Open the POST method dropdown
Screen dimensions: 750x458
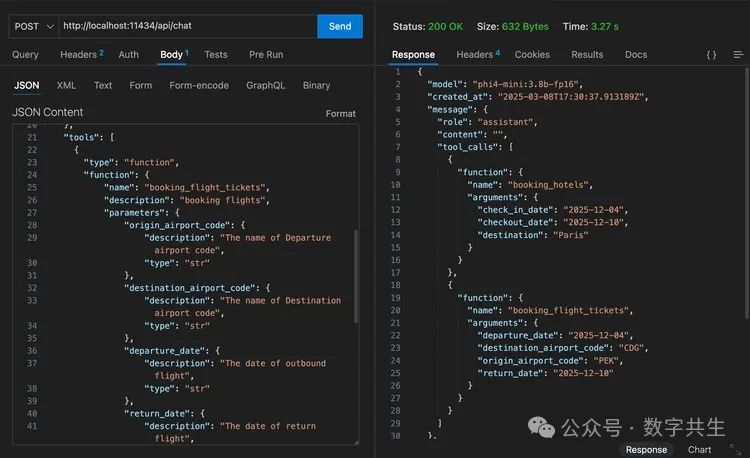coord(33,26)
